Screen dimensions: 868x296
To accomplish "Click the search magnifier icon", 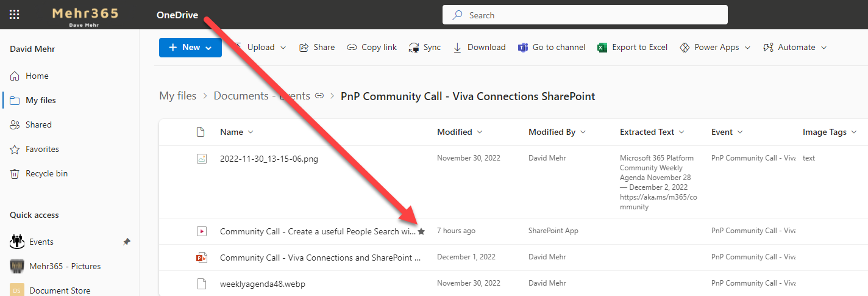I will [457, 15].
